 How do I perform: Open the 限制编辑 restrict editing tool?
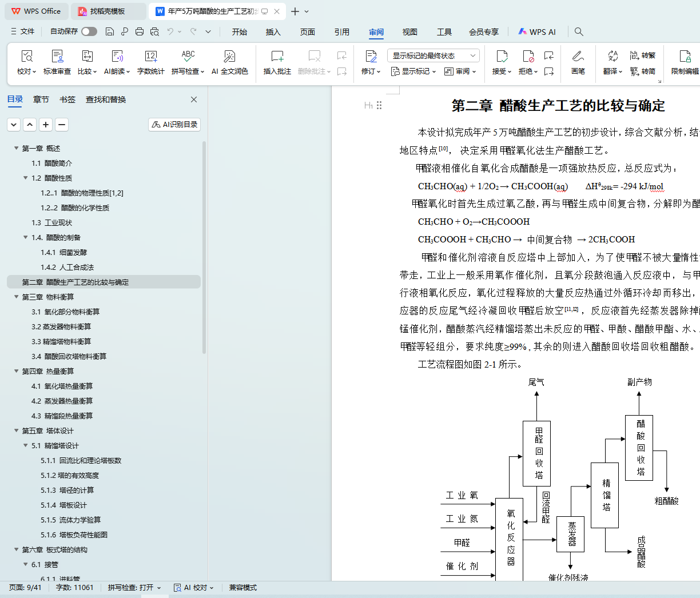pos(685,62)
